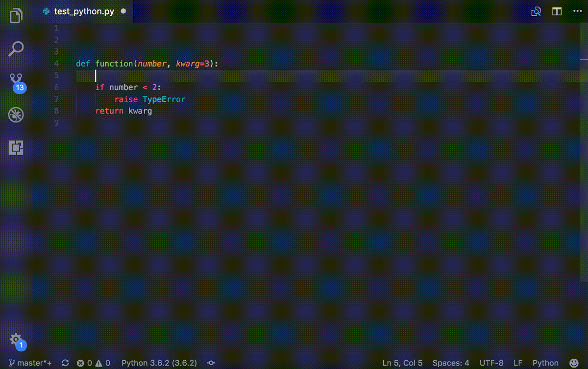Split the editor using the toolbar icon

[557, 11]
